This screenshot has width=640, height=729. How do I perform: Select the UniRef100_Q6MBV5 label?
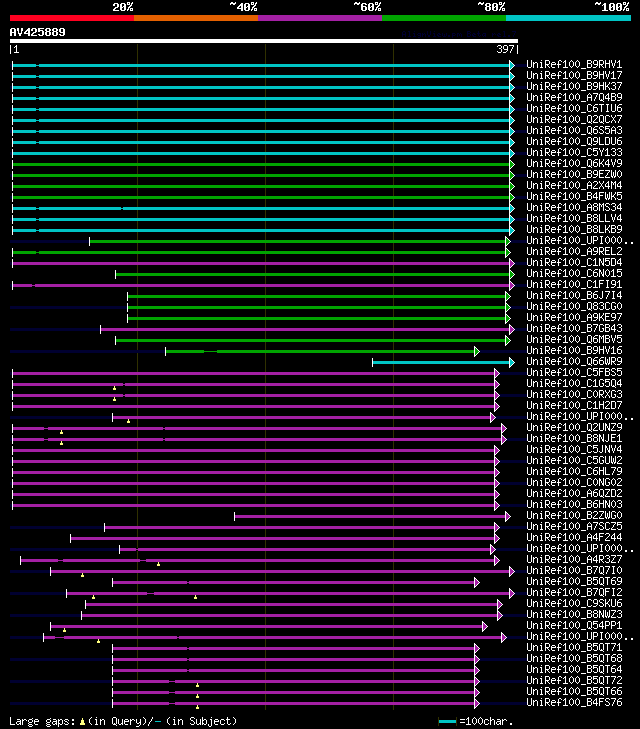pos(574,339)
